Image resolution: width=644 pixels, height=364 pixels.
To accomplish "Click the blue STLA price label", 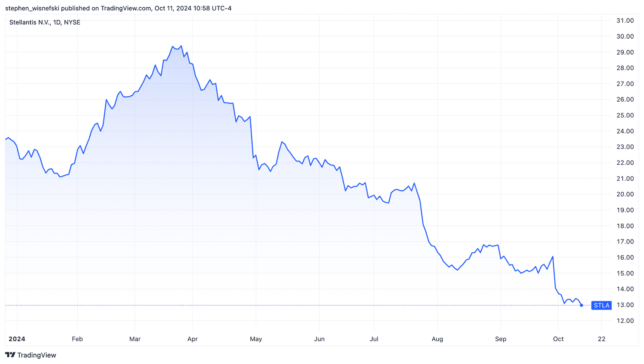I will (x=601, y=305).
